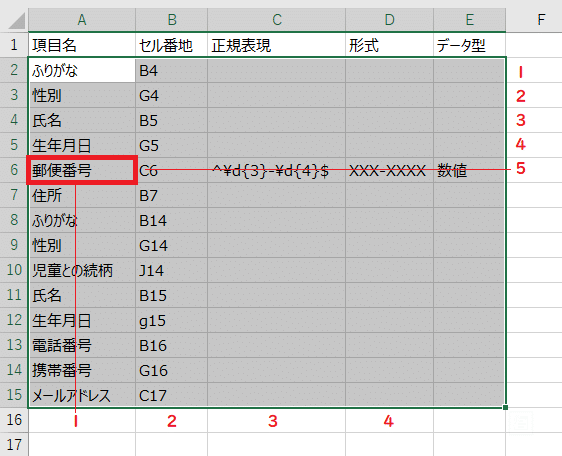Click the 形式 header cell
This screenshot has width=562, height=456.
point(389,45)
